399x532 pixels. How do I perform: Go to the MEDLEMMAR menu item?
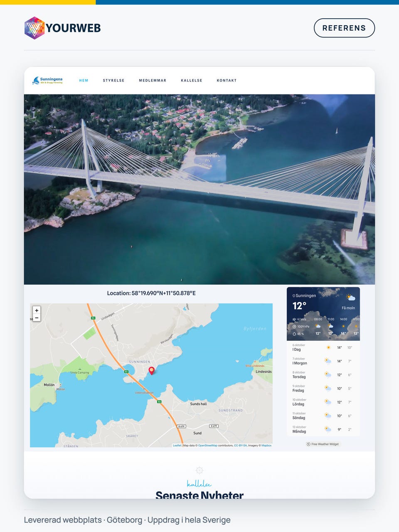pyautogui.click(x=153, y=81)
